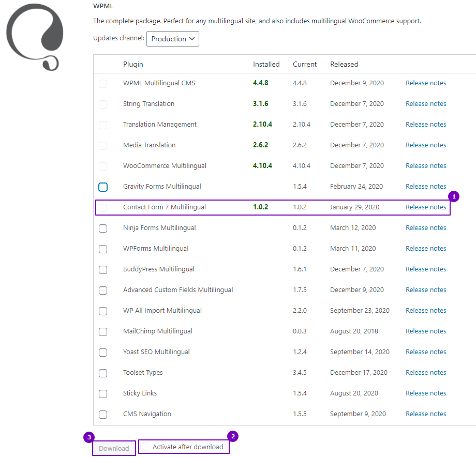Click the December 17, 2020 release date
The height and width of the screenshot is (458, 476).
point(359,373)
